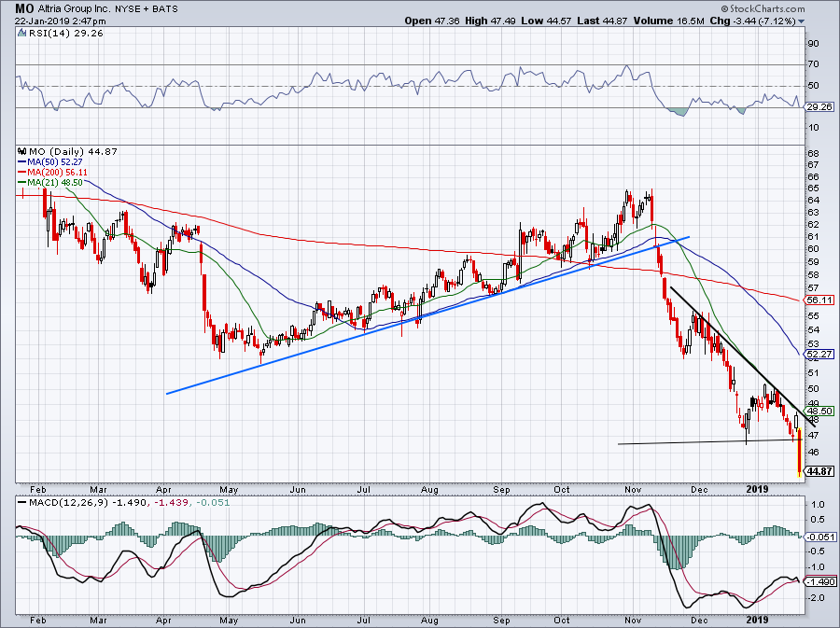Click the MA(200) 56.11 legend entry

click(57, 172)
